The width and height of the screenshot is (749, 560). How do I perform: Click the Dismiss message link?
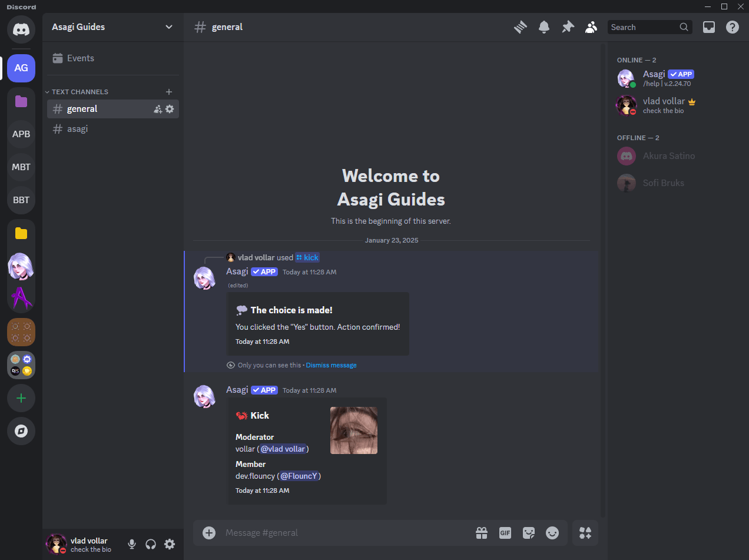point(331,365)
